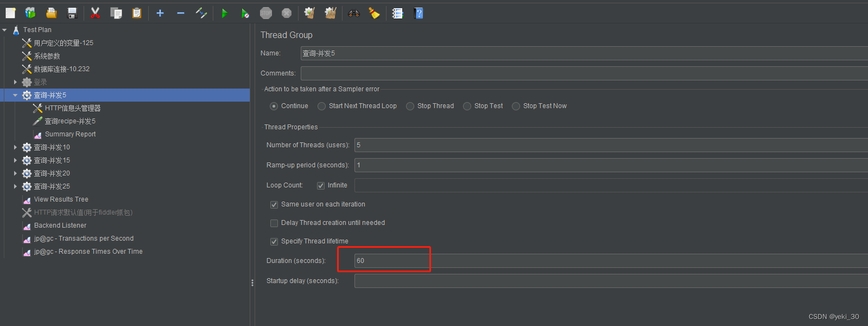Open the Templates icon in toolbar
This screenshot has height=326, width=868.
(30, 13)
